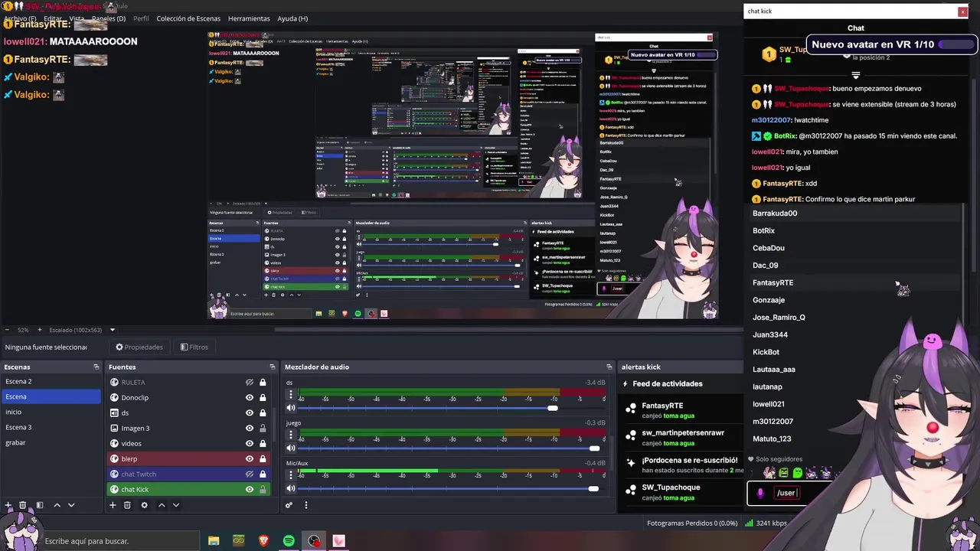Open the preview scaling dropdown arrow
This screenshot has height=551, width=980.
113,330
